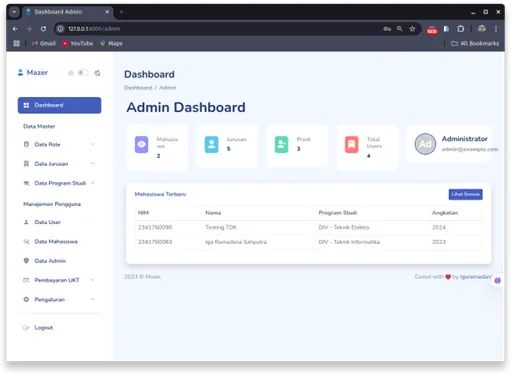Expand the Pengaturan chevron

pos(93,299)
